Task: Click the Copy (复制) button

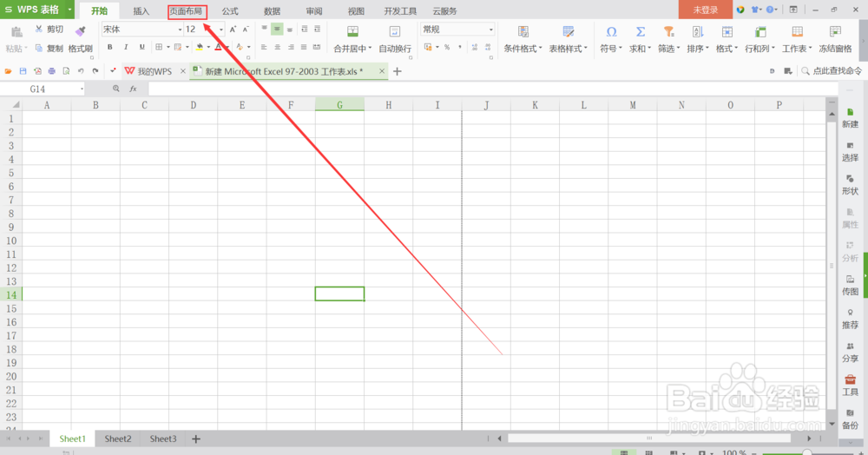Action: coord(49,48)
